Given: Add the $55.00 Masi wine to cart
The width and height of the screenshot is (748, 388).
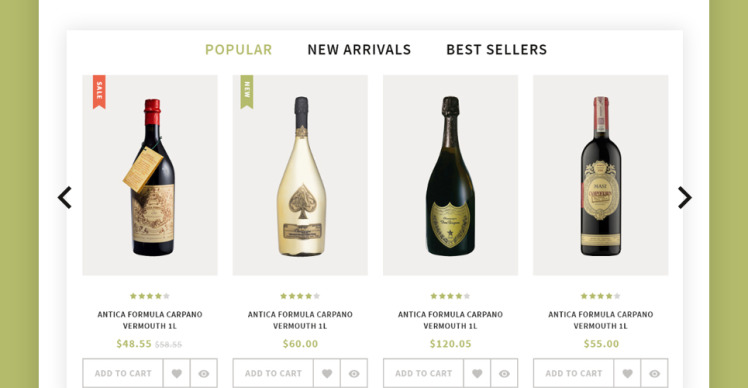Looking at the screenshot, I should [x=574, y=373].
